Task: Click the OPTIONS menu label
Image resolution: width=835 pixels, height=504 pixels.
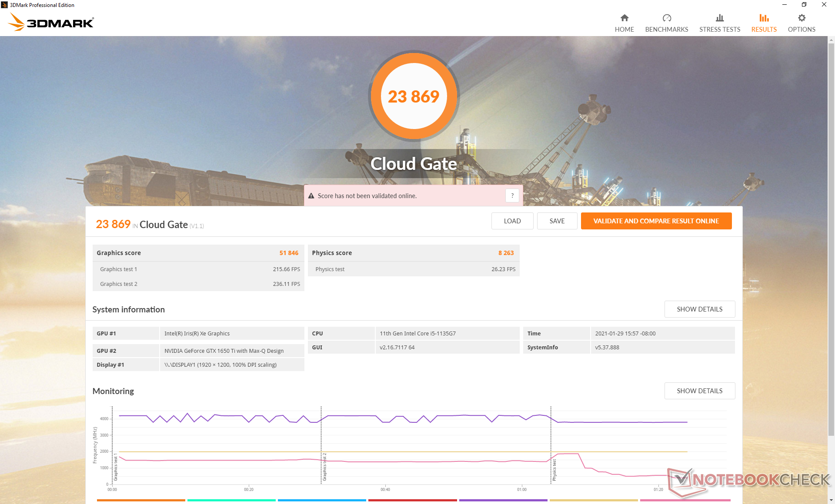Action: (x=802, y=30)
